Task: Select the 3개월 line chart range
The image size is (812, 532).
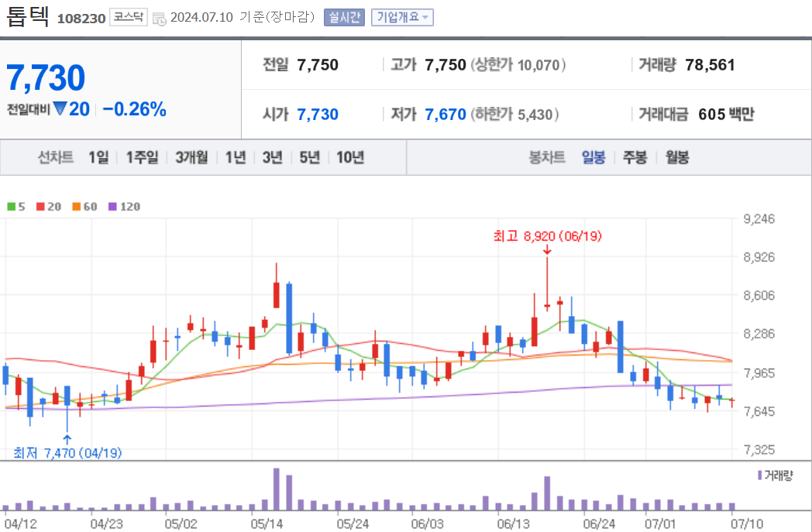Action: [191, 156]
